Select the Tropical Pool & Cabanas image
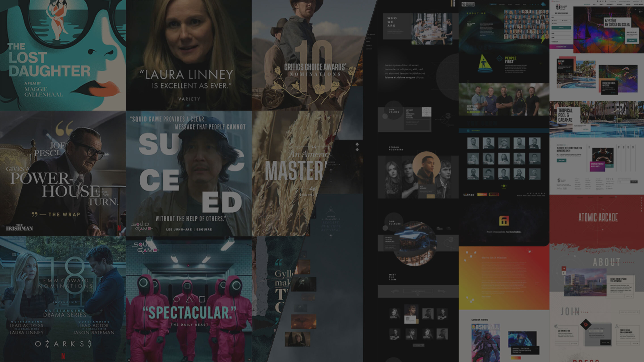644x362 pixels. tap(596, 119)
